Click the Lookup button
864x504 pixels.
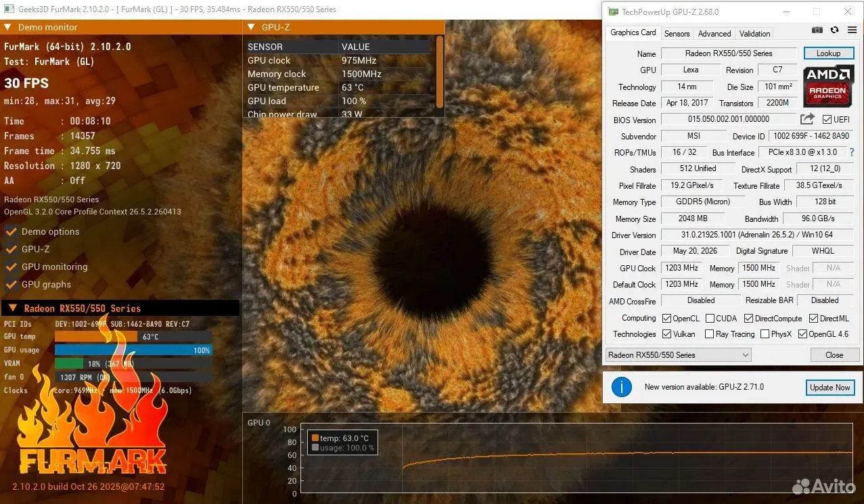tap(828, 53)
